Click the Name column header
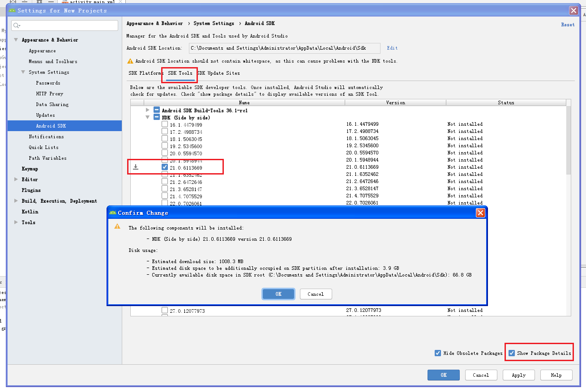Viewport: 586px width, 392px height. click(244, 102)
